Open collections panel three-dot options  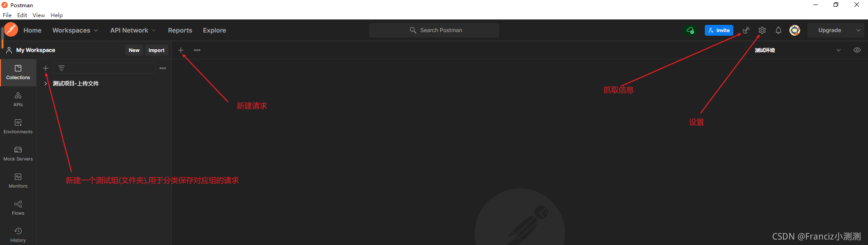point(163,68)
